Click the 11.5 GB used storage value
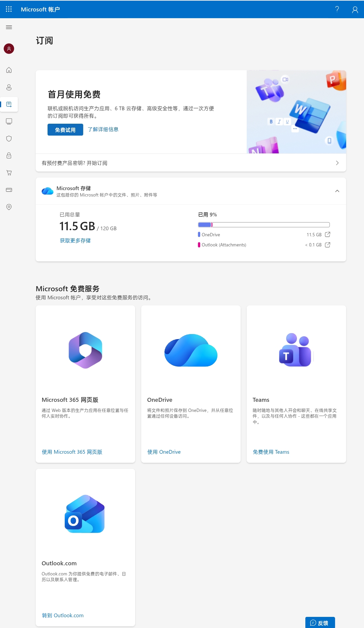364x628 pixels. click(x=77, y=226)
